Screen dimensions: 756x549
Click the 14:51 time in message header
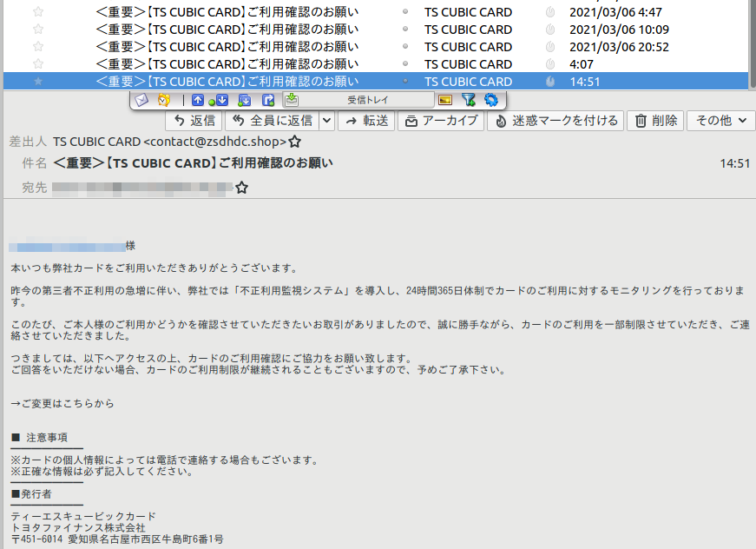point(735,163)
